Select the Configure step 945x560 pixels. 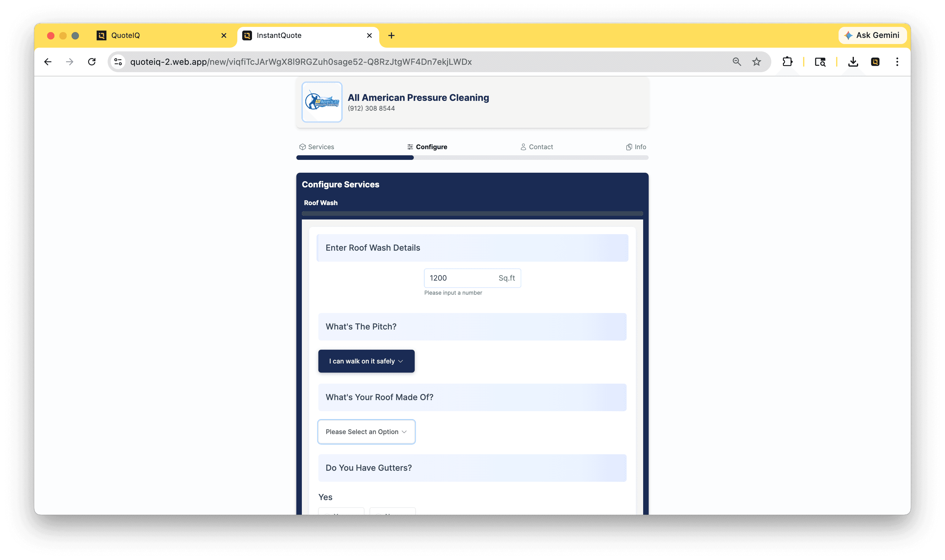point(427,147)
